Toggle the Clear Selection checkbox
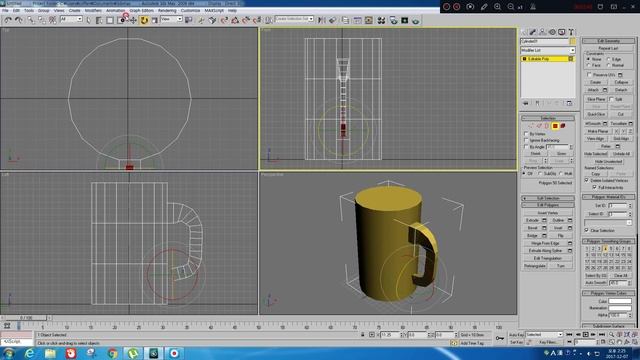 click(x=587, y=230)
